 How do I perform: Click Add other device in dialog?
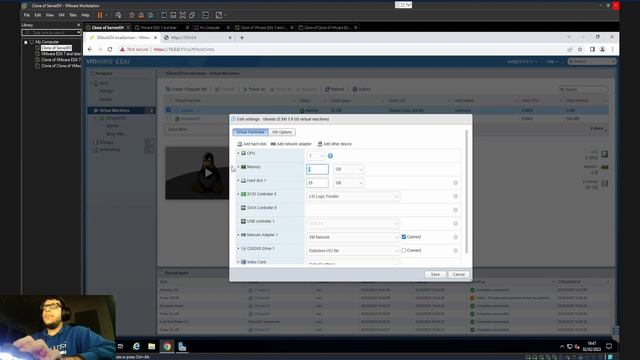pyautogui.click(x=334, y=144)
